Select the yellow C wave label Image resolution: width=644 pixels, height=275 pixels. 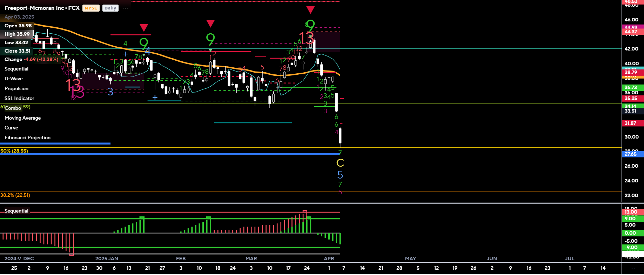[340, 163]
